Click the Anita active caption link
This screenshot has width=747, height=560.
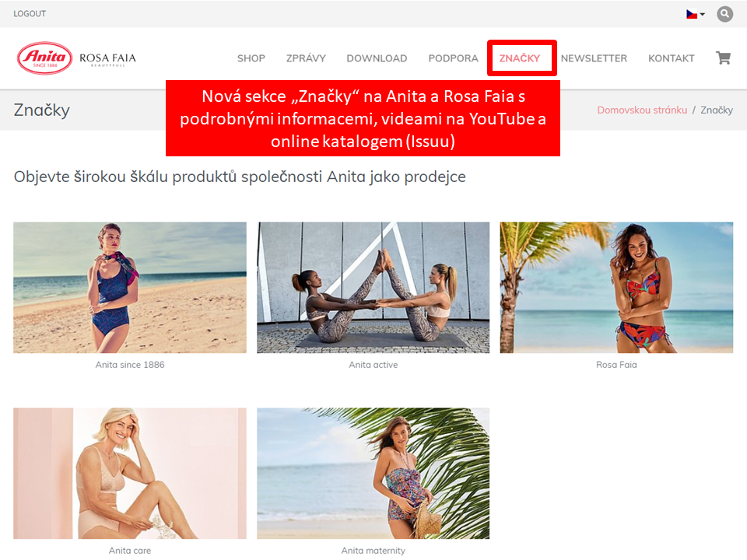pos(373,365)
